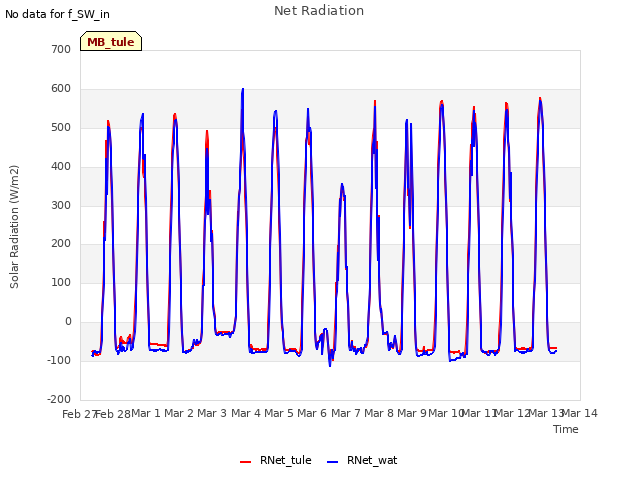Click the Mar 7 x-axis date label

click(x=346, y=413)
